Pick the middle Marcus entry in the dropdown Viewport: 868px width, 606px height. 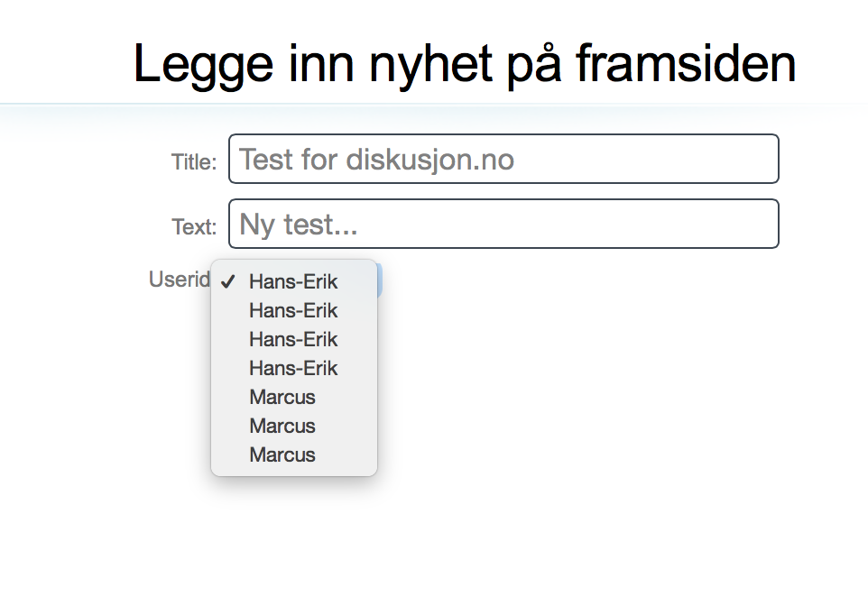pyautogui.click(x=294, y=426)
